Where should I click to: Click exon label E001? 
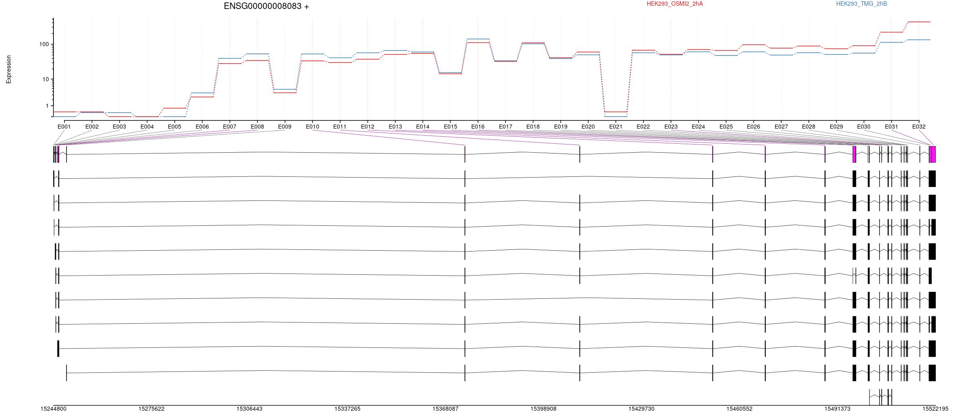[x=64, y=127]
